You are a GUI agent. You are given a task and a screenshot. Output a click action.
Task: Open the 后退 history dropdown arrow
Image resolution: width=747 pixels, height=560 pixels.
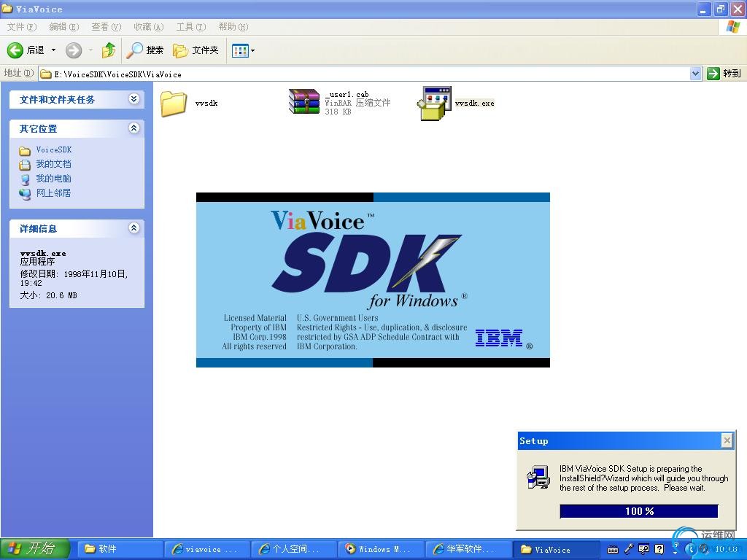(x=53, y=50)
